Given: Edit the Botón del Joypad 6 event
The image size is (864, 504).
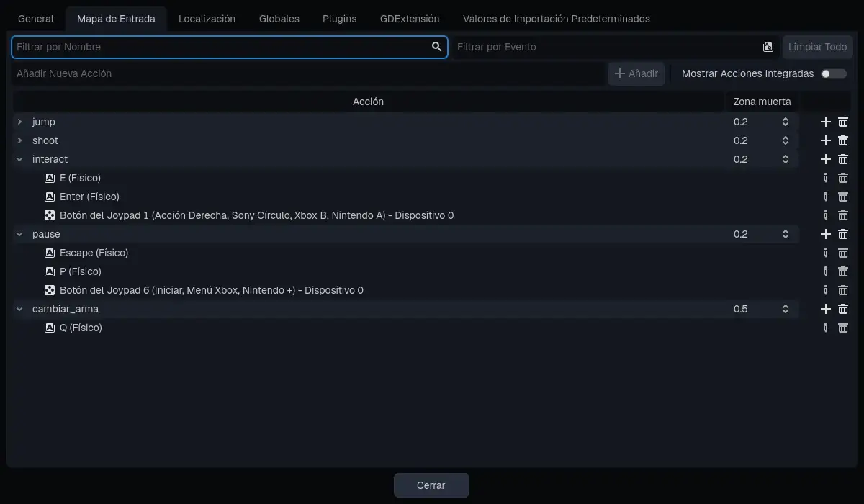Looking at the screenshot, I should tap(826, 290).
